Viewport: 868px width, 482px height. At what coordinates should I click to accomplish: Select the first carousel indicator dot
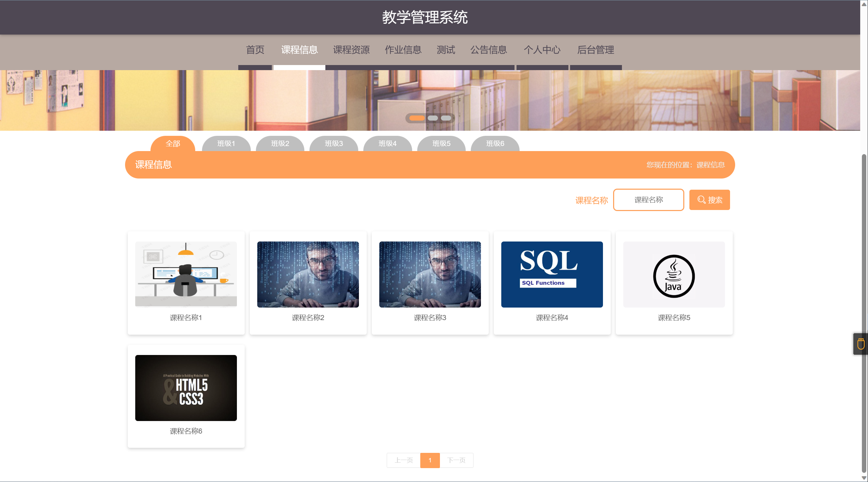point(417,118)
